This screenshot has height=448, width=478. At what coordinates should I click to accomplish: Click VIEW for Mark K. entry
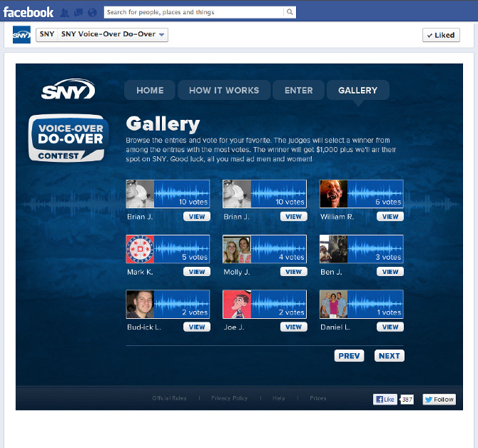click(x=197, y=272)
